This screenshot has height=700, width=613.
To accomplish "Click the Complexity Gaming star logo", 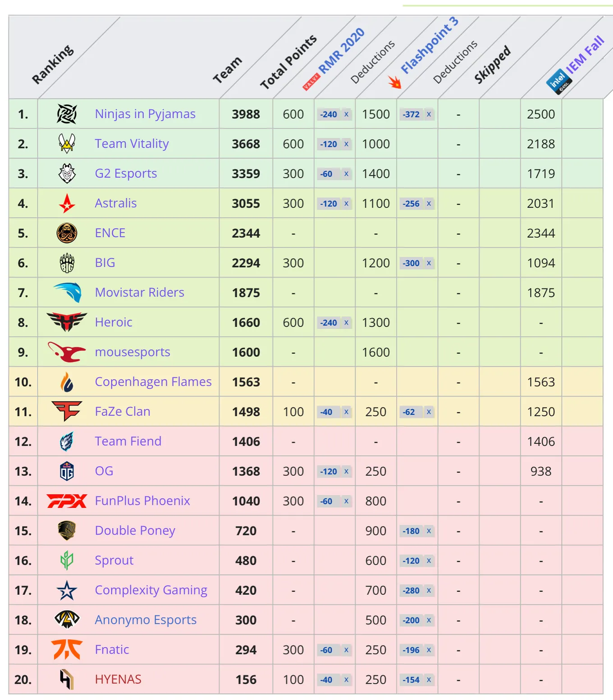I will (x=67, y=590).
